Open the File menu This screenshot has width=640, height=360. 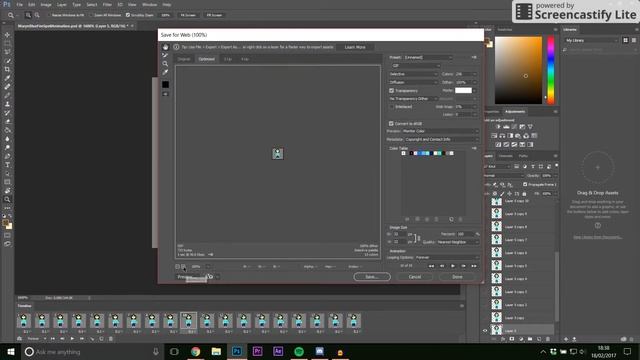pyautogui.click(x=20, y=4)
